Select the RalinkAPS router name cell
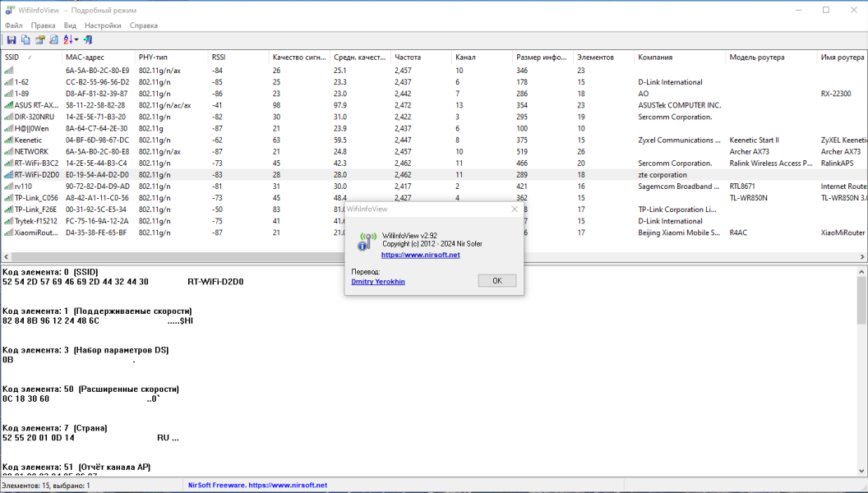 [837, 164]
